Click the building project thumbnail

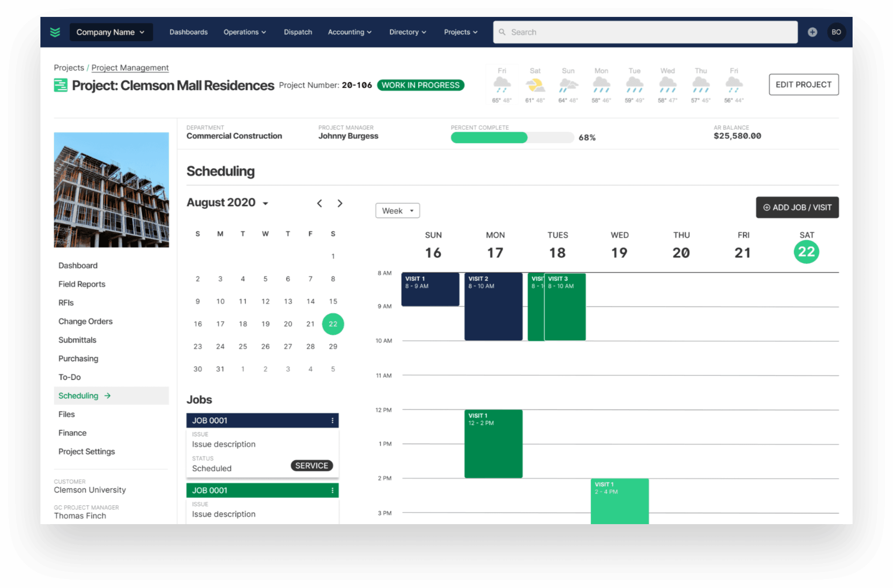pyautogui.click(x=111, y=190)
